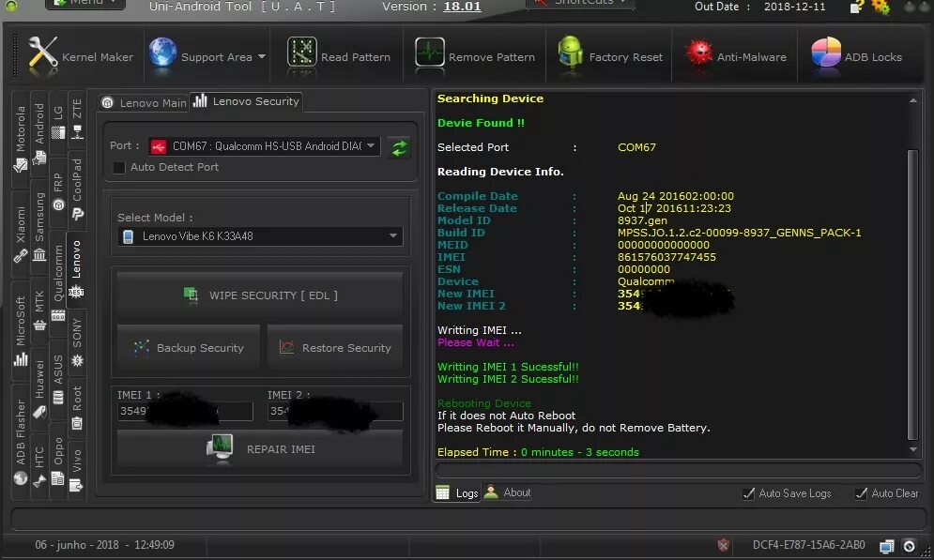Open the SONY vertical tab
934x560 pixels.
pyautogui.click(x=77, y=341)
